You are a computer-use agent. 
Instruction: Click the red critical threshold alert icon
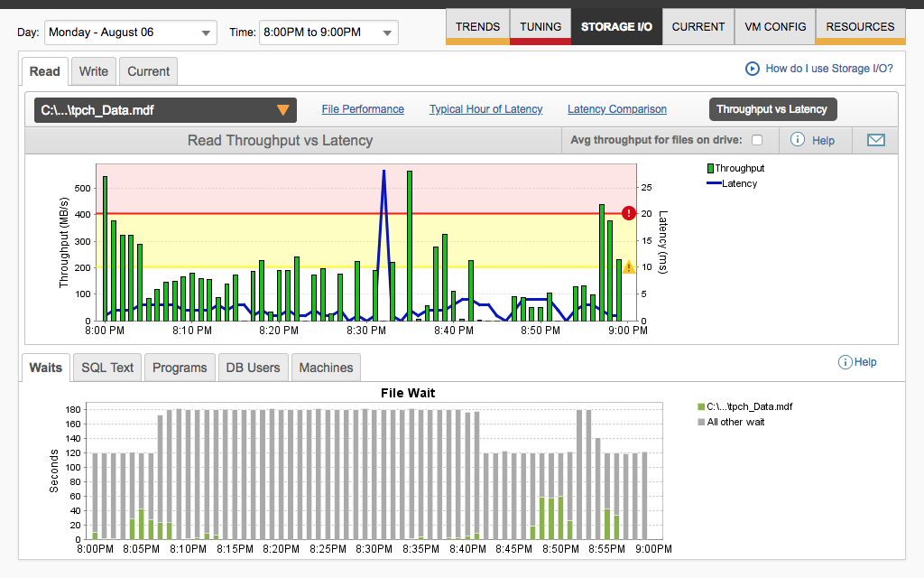(x=629, y=213)
